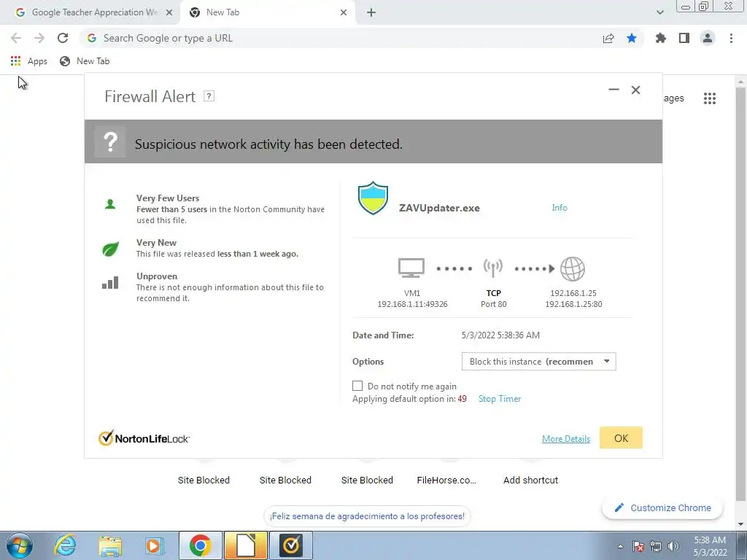Open Windows Explorer from the taskbar

click(x=110, y=546)
